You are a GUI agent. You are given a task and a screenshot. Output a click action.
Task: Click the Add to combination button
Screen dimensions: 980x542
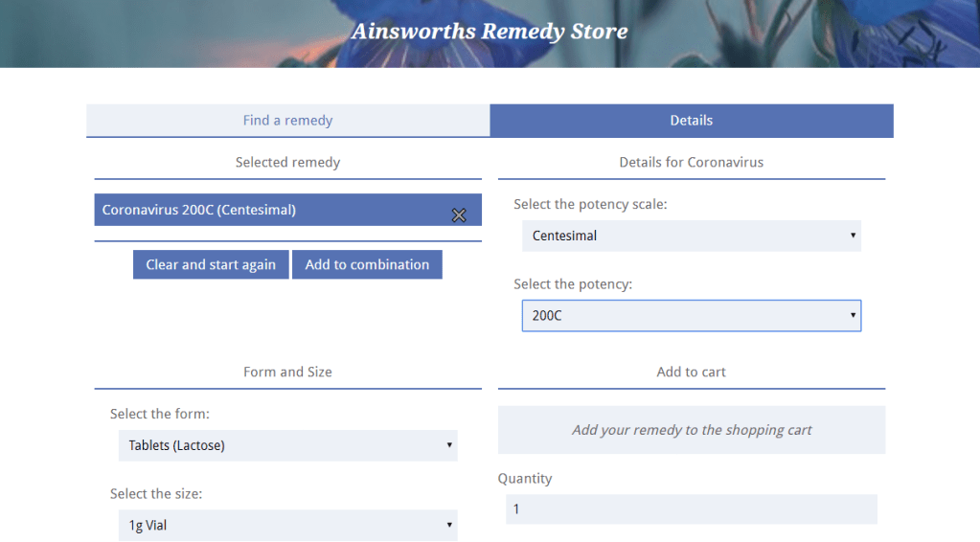(367, 265)
